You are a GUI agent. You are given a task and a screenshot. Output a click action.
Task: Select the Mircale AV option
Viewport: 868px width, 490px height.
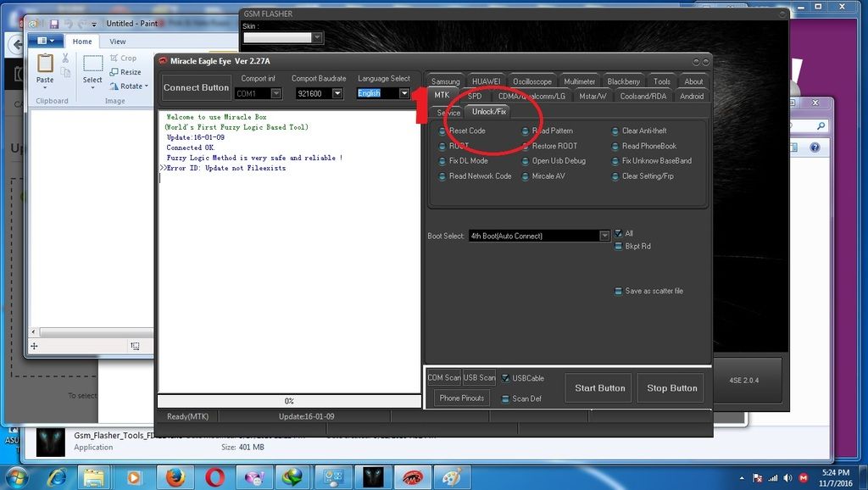pyautogui.click(x=543, y=176)
